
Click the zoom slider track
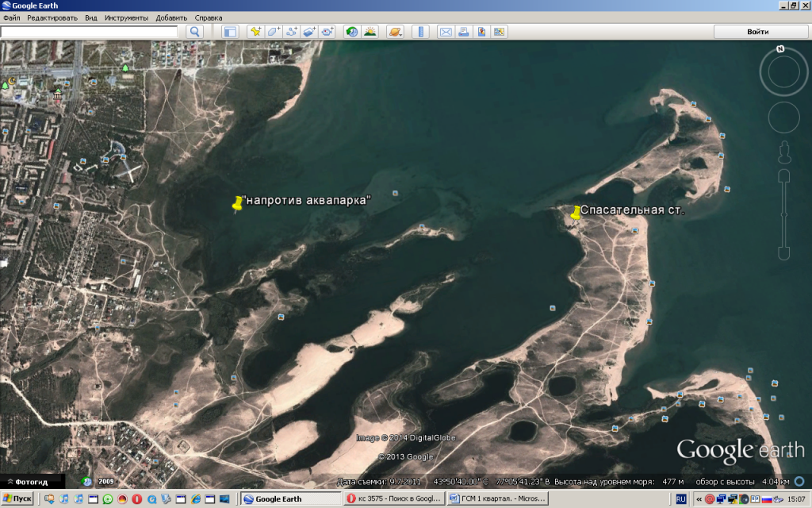783,210
